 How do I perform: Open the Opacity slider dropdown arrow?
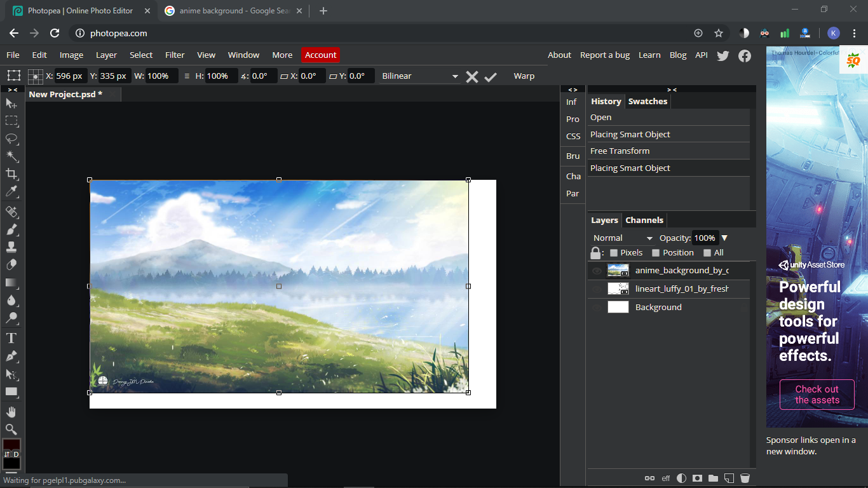click(724, 238)
